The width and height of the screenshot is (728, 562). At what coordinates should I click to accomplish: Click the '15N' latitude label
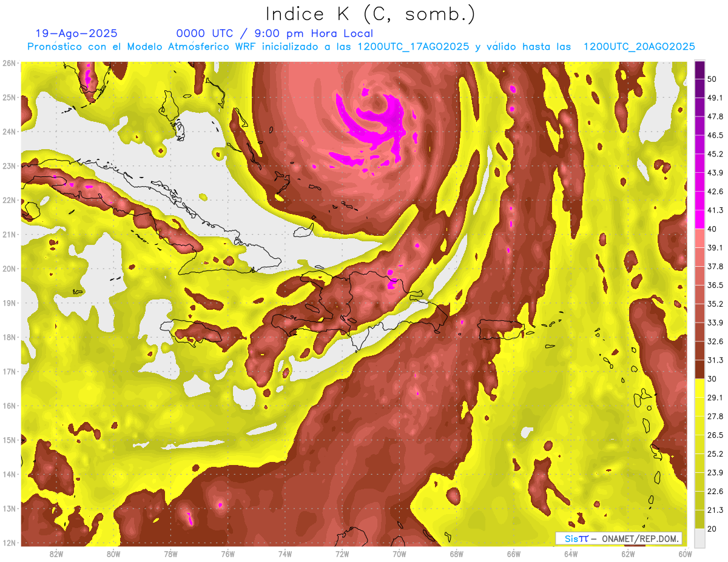pyautogui.click(x=8, y=440)
